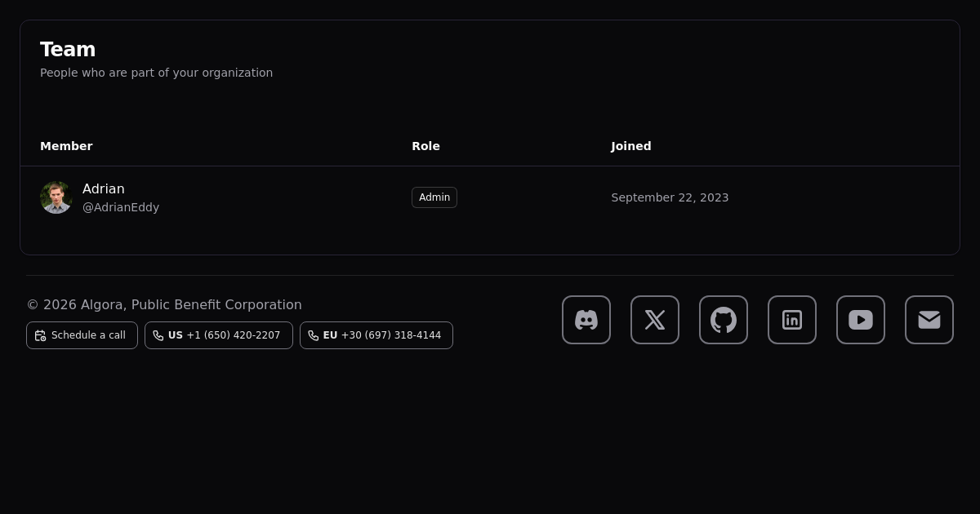Click the Admin role badge

[x=434, y=197]
